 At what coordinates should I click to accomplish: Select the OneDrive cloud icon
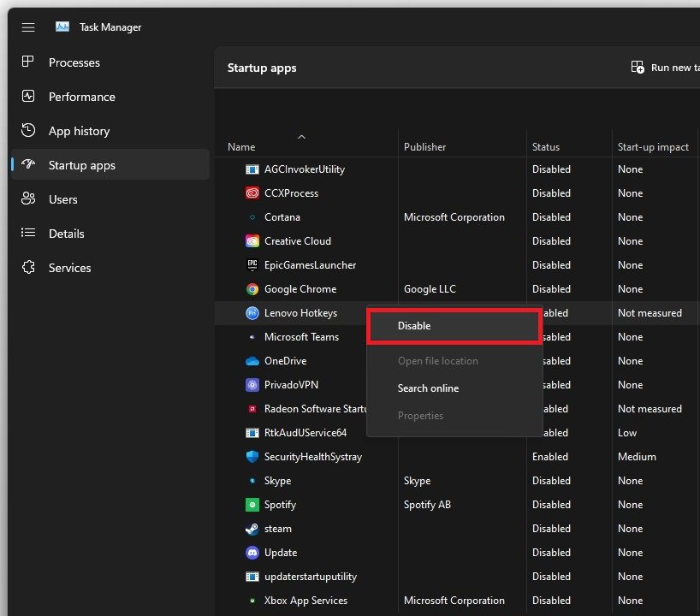pos(252,361)
